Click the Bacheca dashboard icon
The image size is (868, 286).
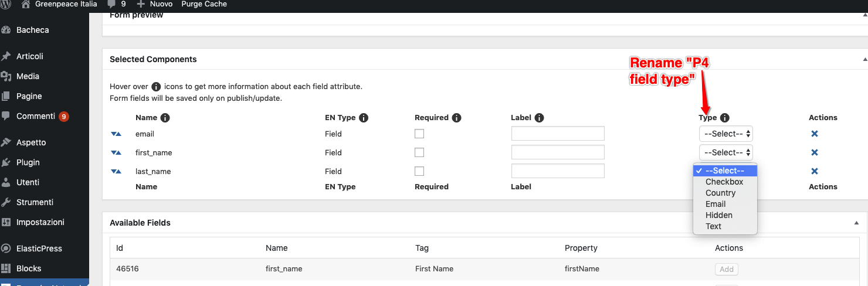pos(6,30)
